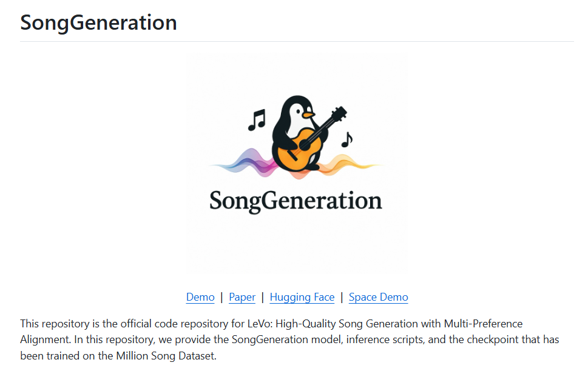The height and width of the screenshot is (371, 588).
Task: Click the SongGeneration wordmark under the penguin
Action: point(297,199)
